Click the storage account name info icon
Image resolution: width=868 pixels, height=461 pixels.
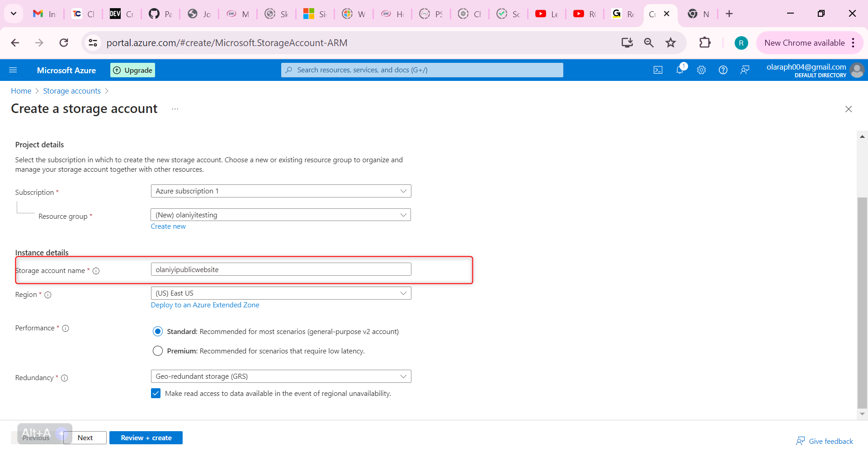tap(96, 271)
